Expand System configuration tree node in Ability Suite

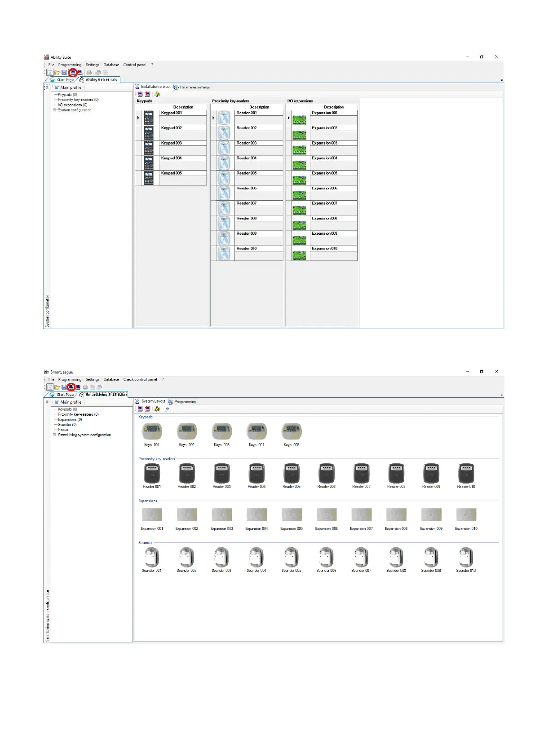point(54,110)
